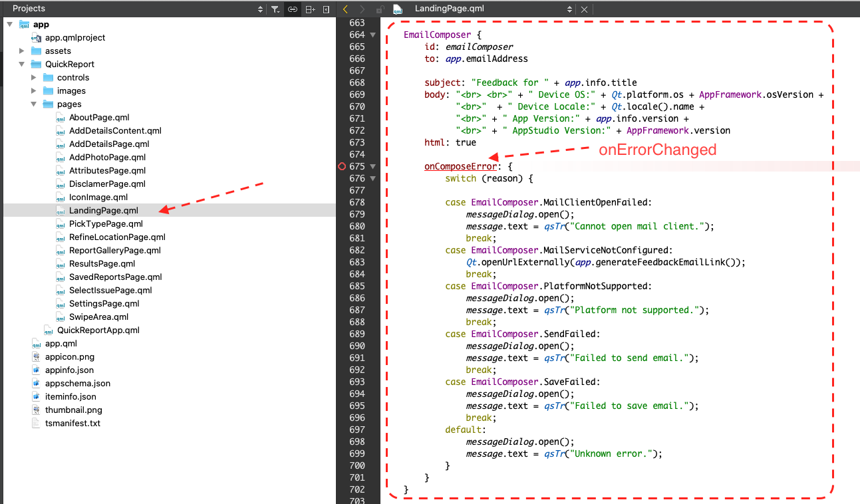The height and width of the screenshot is (504, 860).
Task: Select the assets folder
Action: [x=58, y=51]
